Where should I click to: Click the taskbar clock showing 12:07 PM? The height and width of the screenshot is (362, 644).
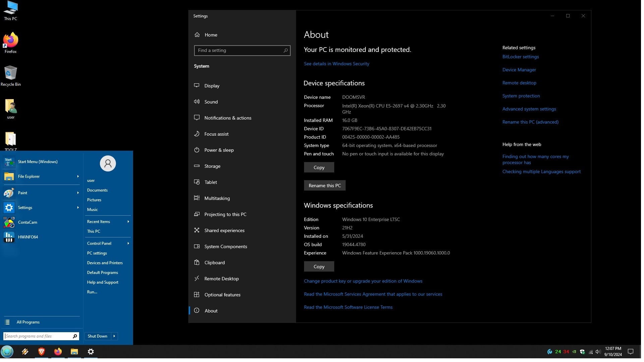[613, 351]
